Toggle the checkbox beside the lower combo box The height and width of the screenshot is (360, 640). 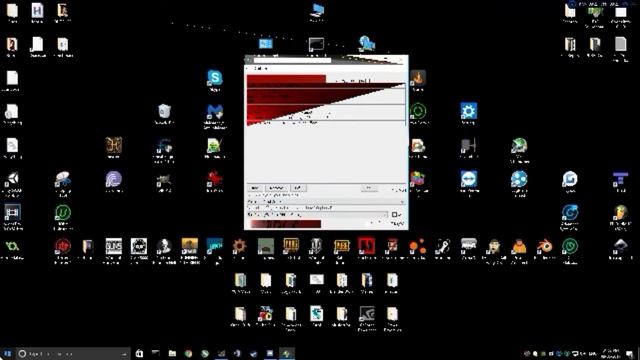[x=394, y=214]
